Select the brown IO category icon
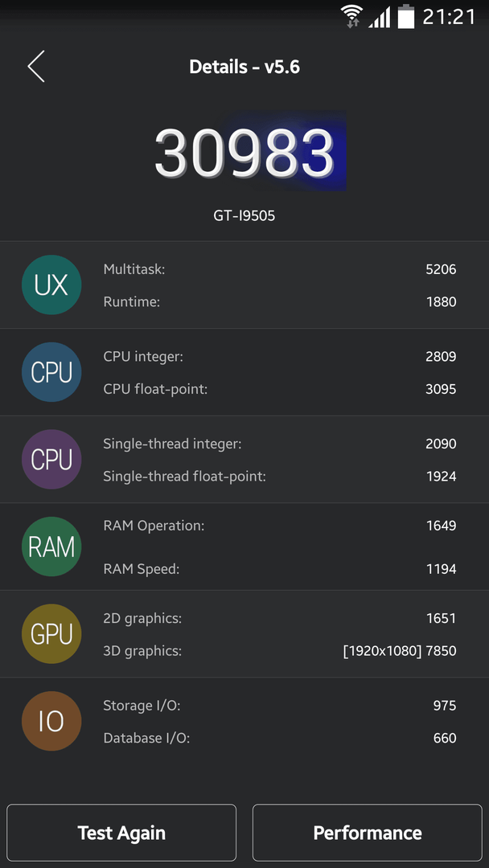 tap(51, 721)
